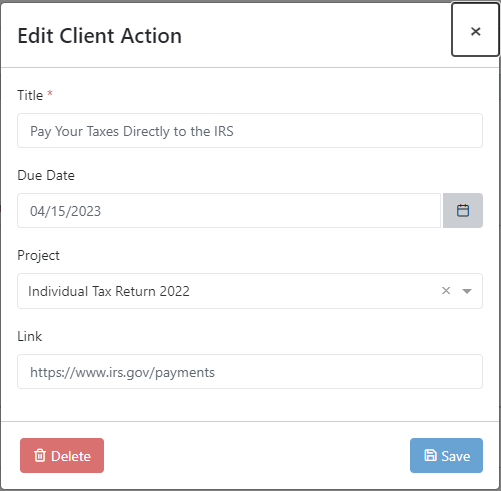This screenshot has width=501, height=491.
Task: Close the Edit Client Action dialog
Action: (x=475, y=30)
